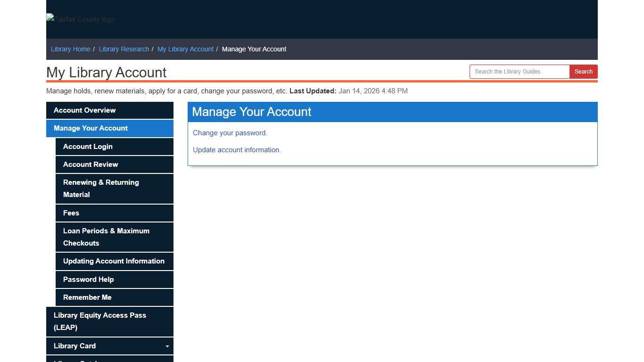View the Fees sidebar page
This screenshot has width=644, height=362.
[71, 213]
